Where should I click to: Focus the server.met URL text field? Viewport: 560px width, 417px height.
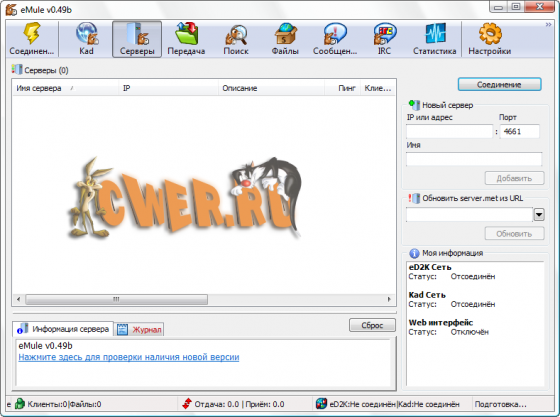click(x=469, y=215)
